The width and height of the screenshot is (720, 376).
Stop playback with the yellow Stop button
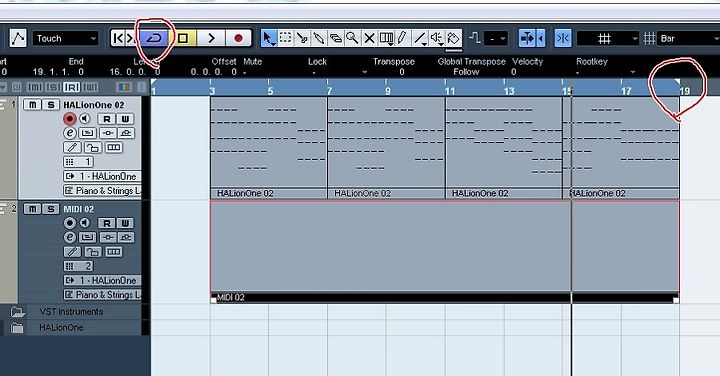click(x=183, y=38)
